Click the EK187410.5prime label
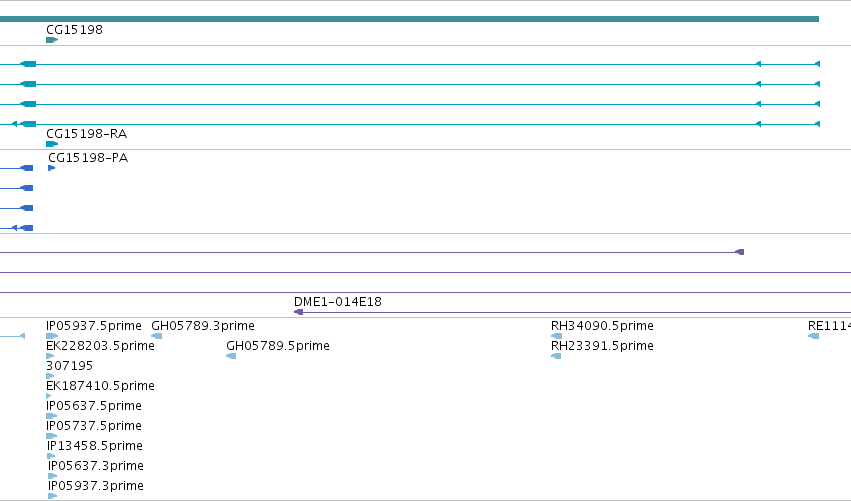This screenshot has width=851, height=501. 100,386
